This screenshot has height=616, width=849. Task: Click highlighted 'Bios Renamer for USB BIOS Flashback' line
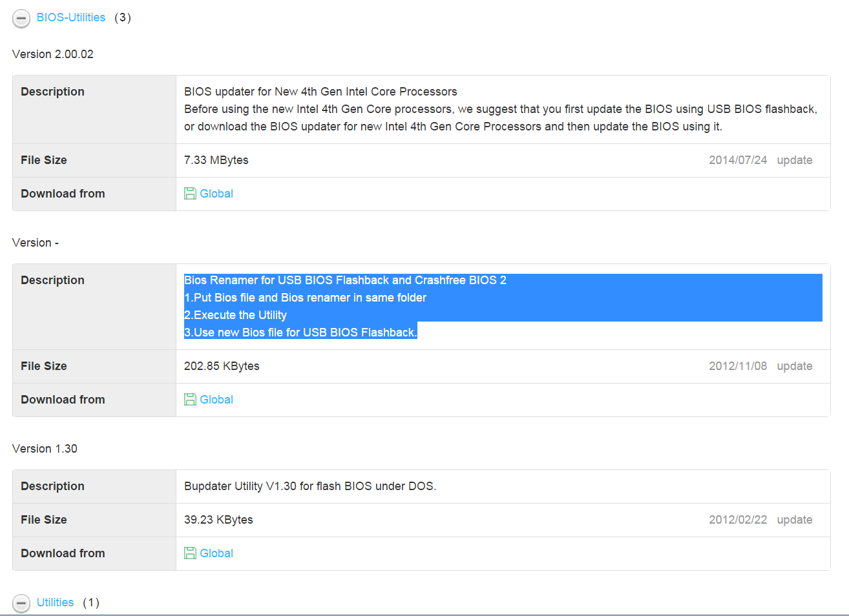click(345, 280)
